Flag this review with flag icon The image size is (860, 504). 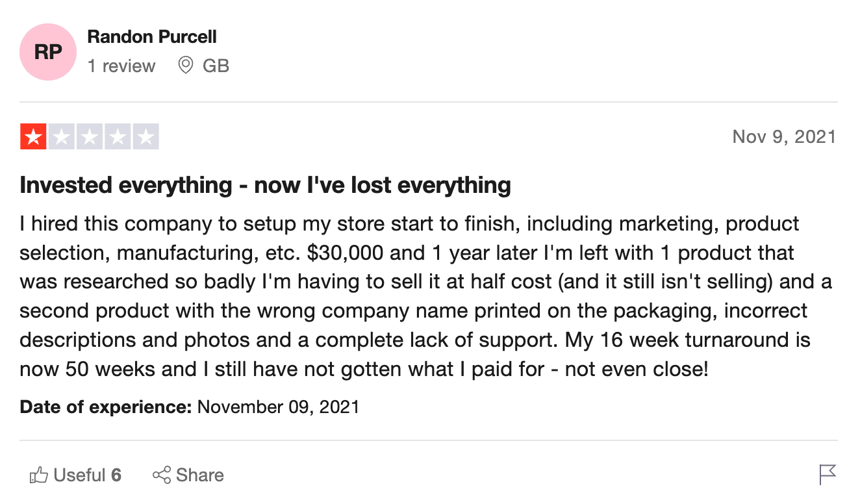[828, 475]
